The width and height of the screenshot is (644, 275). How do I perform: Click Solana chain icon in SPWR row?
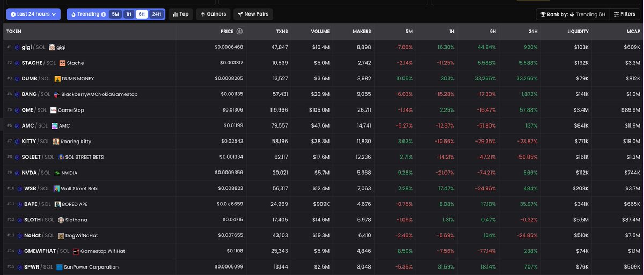[x=20, y=267]
